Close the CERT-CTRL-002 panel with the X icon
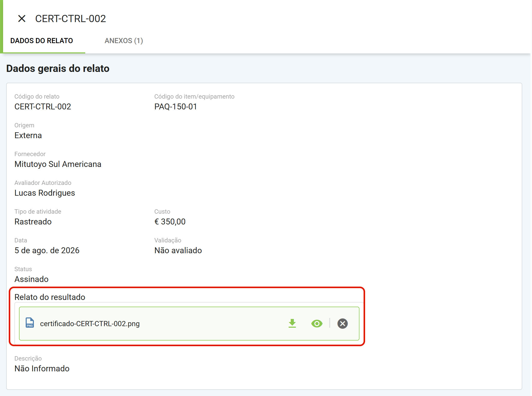This screenshot has height=396, width=532. tap(22, 18)
